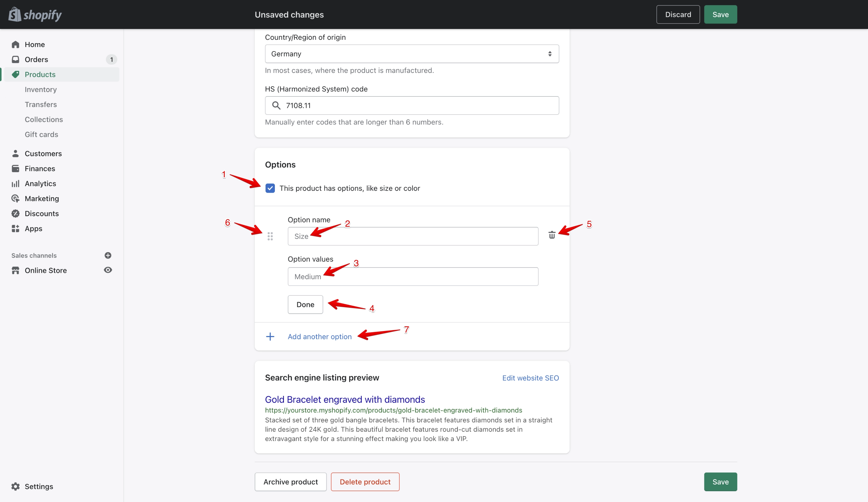Click into the HS code field

(412, 106)
